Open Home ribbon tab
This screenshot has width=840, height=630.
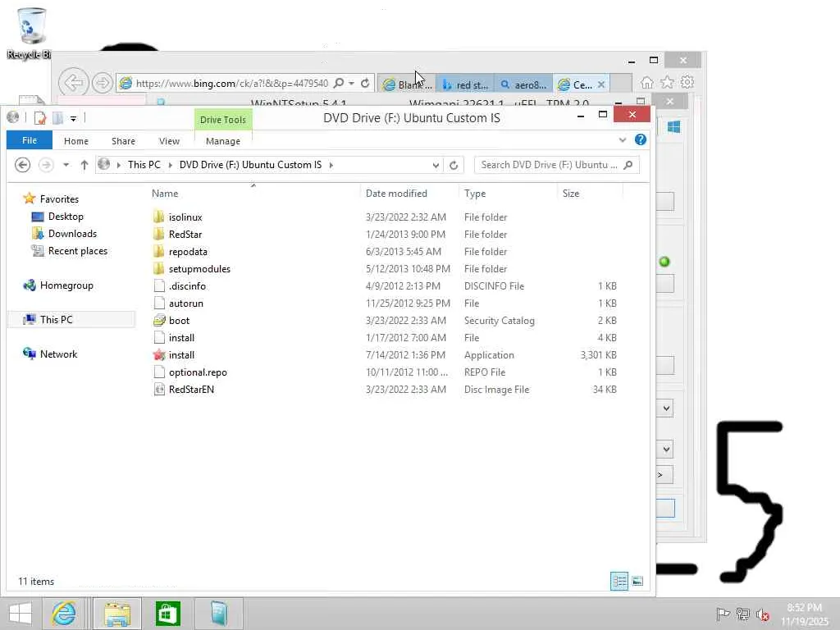click(x=76, y=141)
